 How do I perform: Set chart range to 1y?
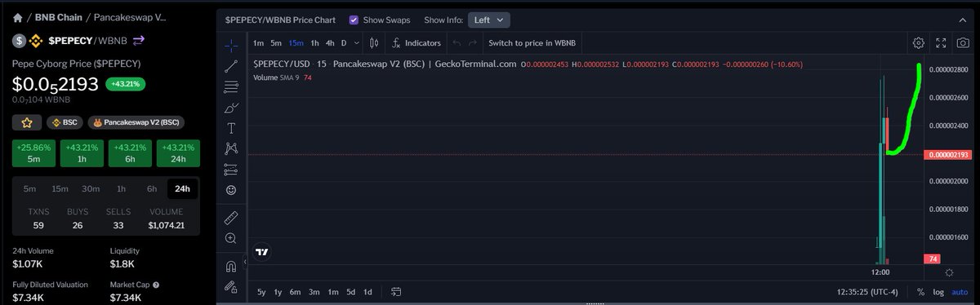pyautogui.click(x=278, y=292)
